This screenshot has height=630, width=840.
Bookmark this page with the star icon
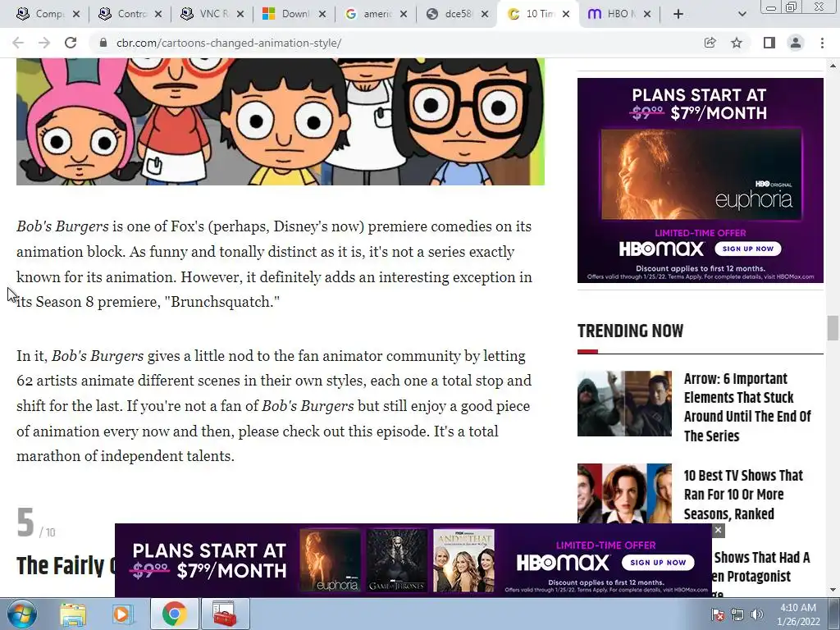(737, 43)
